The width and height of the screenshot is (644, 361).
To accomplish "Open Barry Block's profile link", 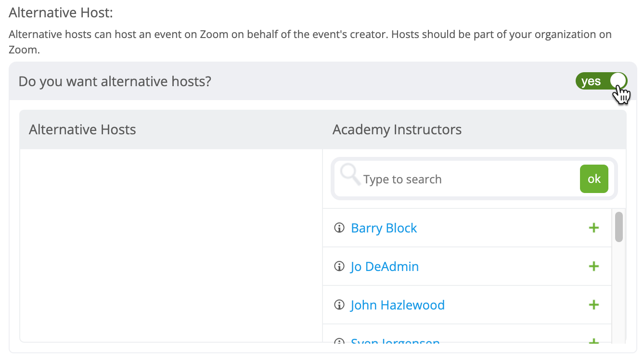I will [384, 228].
